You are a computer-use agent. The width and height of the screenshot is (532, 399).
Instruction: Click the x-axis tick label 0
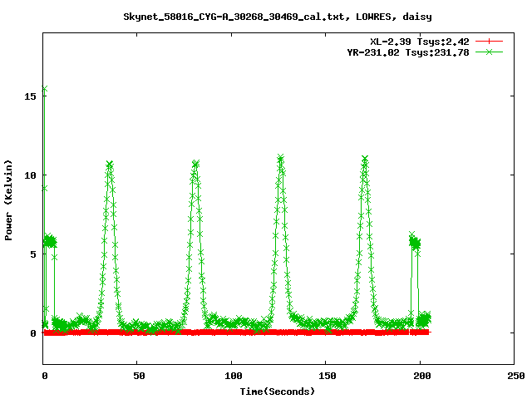click(45, 376)
